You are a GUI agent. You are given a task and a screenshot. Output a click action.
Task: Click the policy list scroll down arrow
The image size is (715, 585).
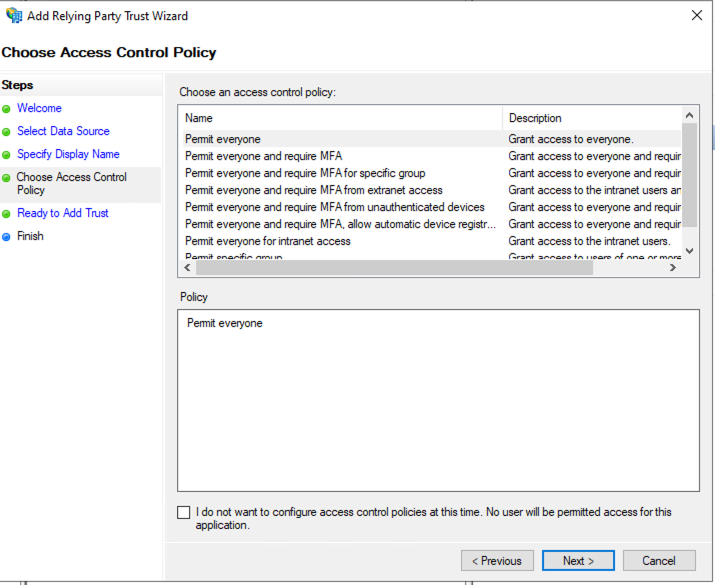[689, 251]
